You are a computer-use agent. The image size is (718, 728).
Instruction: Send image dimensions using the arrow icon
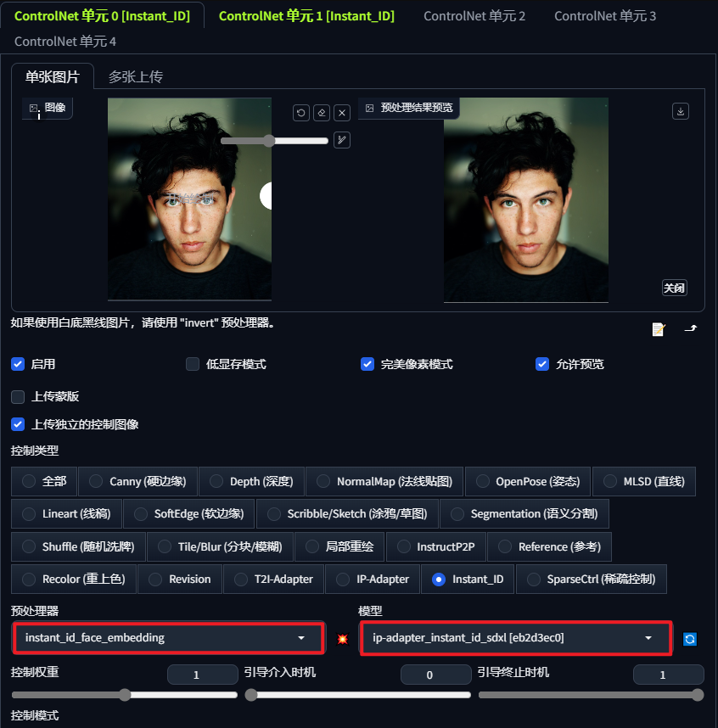click(691, 328)
